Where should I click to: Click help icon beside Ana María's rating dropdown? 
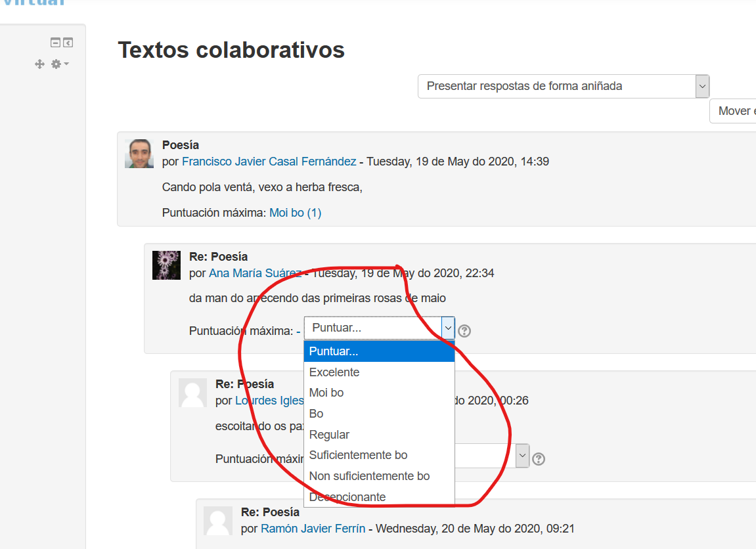pos(464,331)
